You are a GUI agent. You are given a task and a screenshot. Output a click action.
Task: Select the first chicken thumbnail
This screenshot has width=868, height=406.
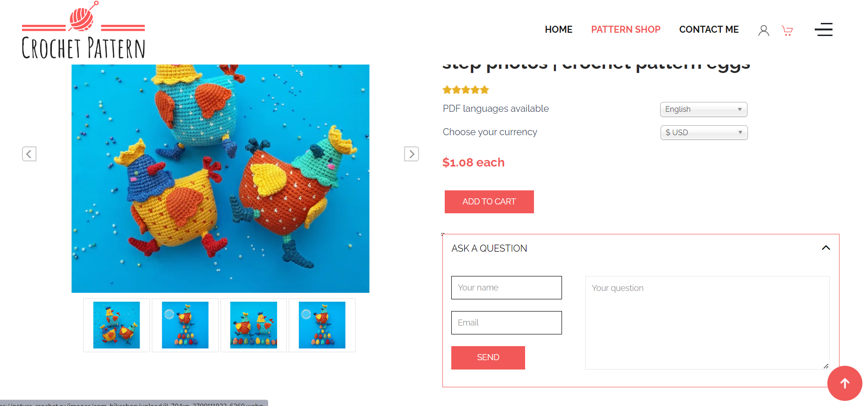pos(116,325)
